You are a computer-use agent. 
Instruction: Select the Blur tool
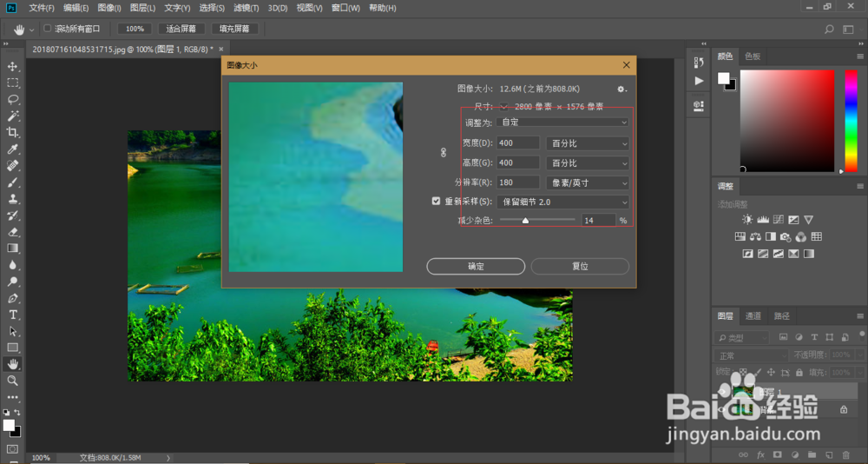tap(12, 265)
